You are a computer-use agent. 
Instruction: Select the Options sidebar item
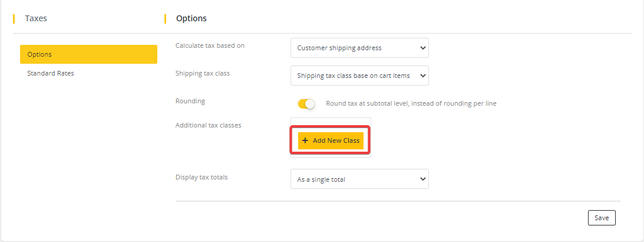click(x=88, y=54)
